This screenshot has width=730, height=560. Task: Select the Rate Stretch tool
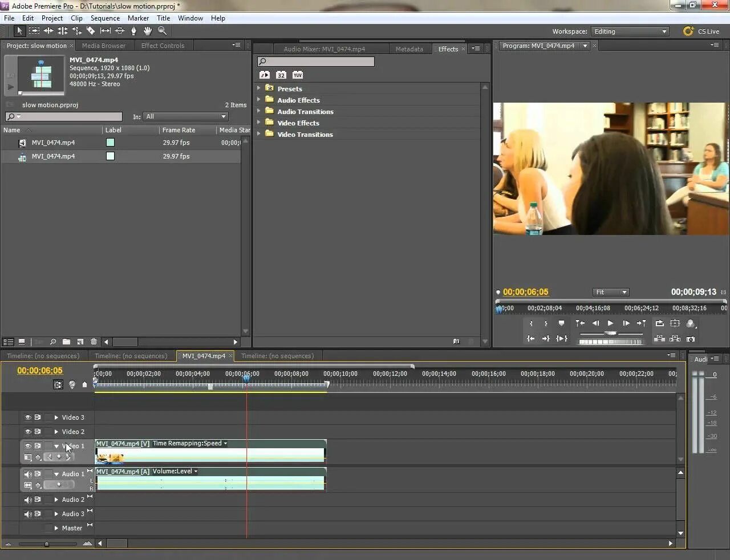[x=77, y=31]
